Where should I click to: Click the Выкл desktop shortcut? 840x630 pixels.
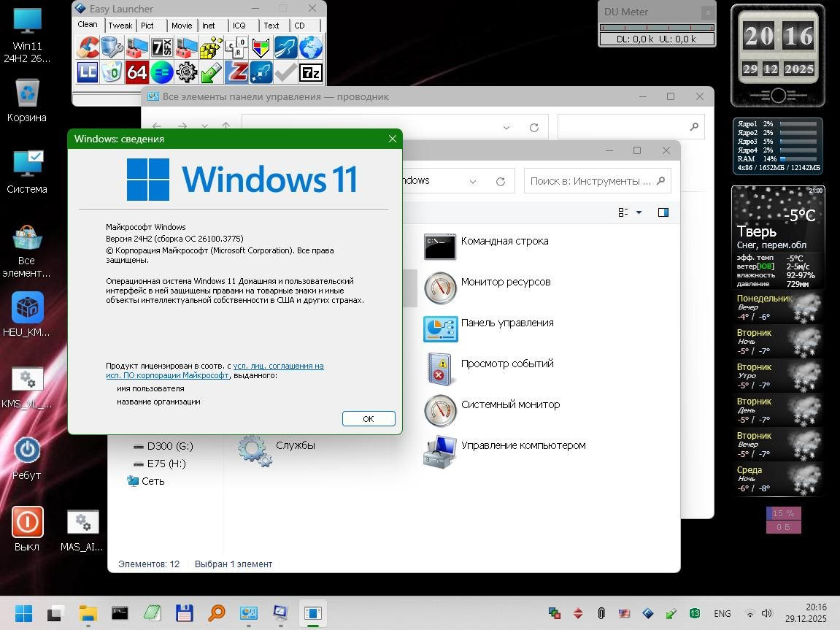coord(27,529)
